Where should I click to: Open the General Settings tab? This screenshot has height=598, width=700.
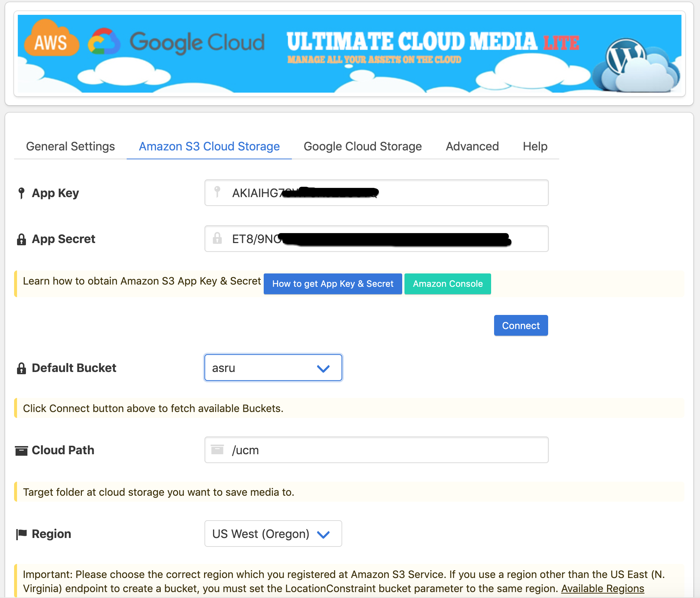coord(70,146)
